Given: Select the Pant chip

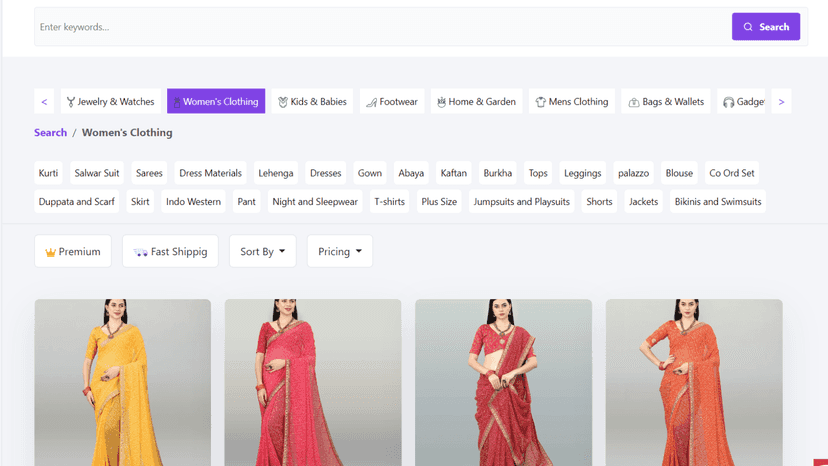Looking at the screenshot, I should coord(246,202).
